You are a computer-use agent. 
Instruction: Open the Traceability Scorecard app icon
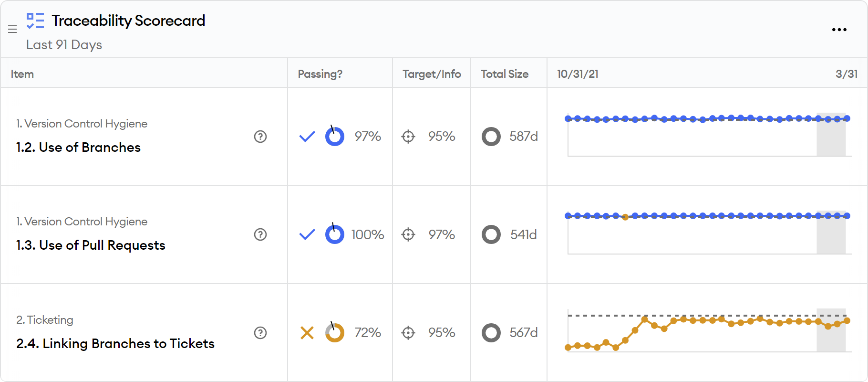pyautogui.click(x=35, y=21)
